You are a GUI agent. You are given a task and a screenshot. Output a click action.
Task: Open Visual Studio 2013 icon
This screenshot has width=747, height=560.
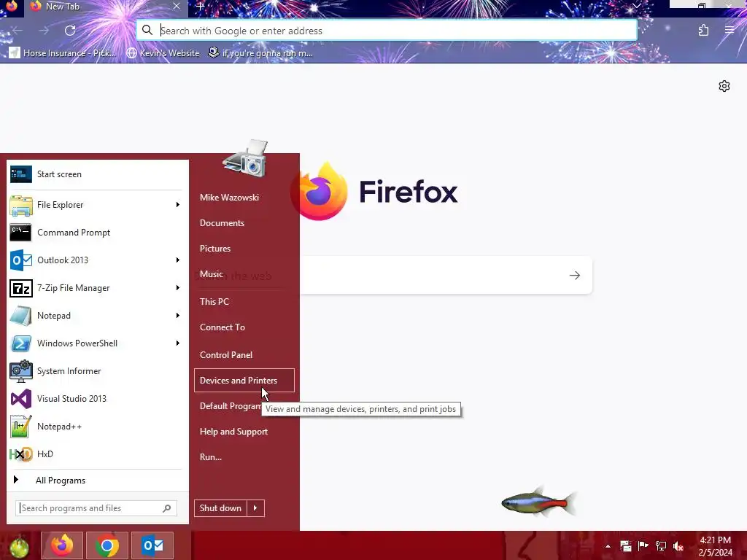[21, 399]
